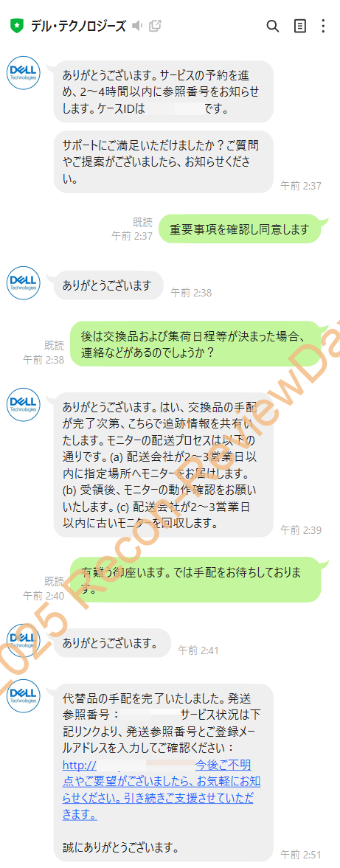Click the 誠にありがとうございます closing text
340x868 pixels.
pos(120,847)
